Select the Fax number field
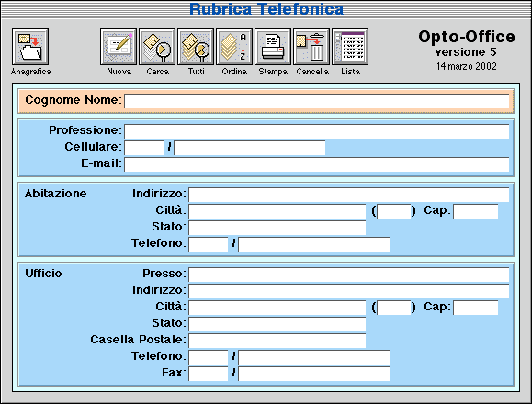The image size is (532, 404). pyautogui.click(x=314, y=374)
